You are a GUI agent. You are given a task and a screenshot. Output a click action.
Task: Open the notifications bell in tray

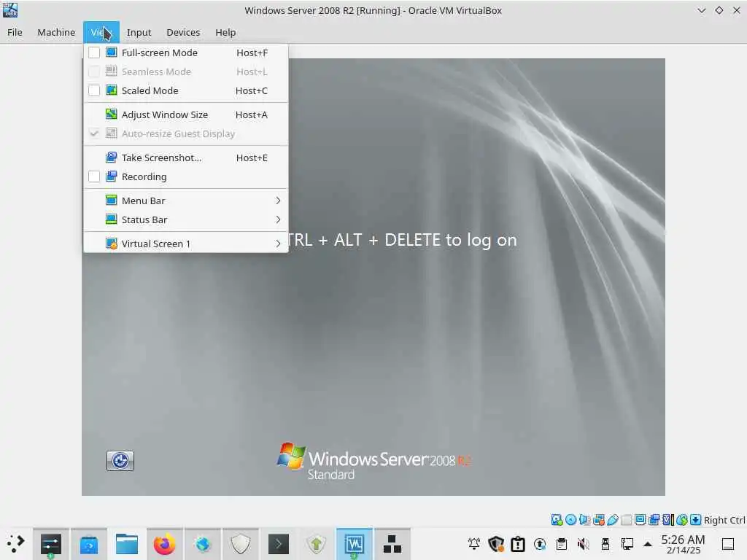click(474, 543)
